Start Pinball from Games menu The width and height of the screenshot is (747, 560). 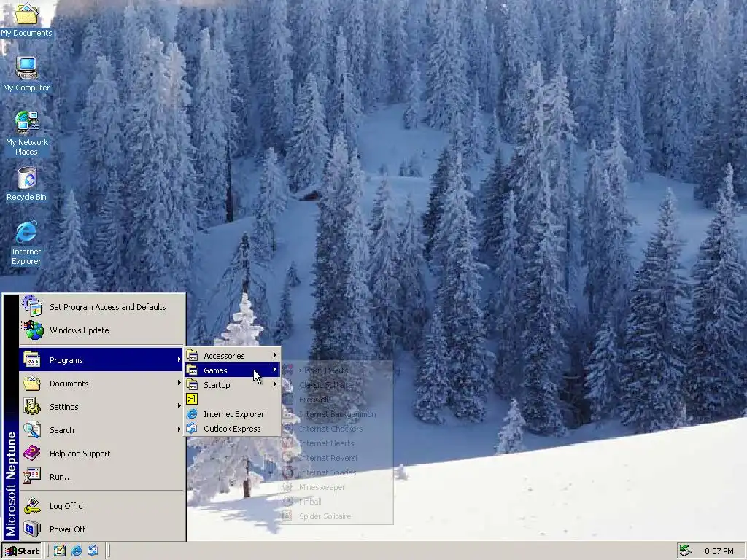[x=337, y=502]
